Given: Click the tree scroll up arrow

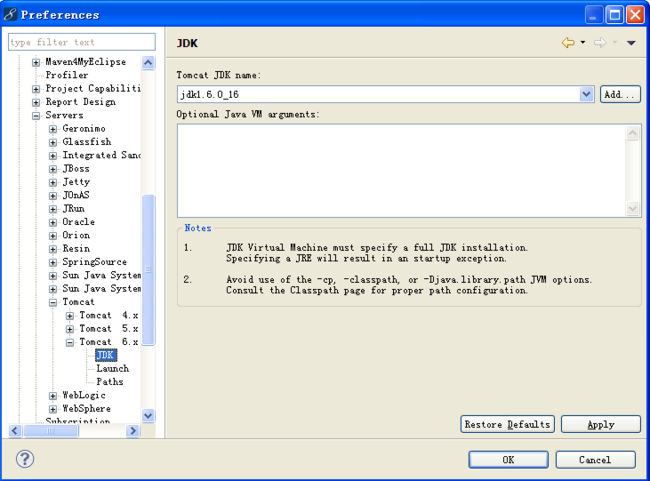Looking at the screenshot, I should tap(148, 63).
